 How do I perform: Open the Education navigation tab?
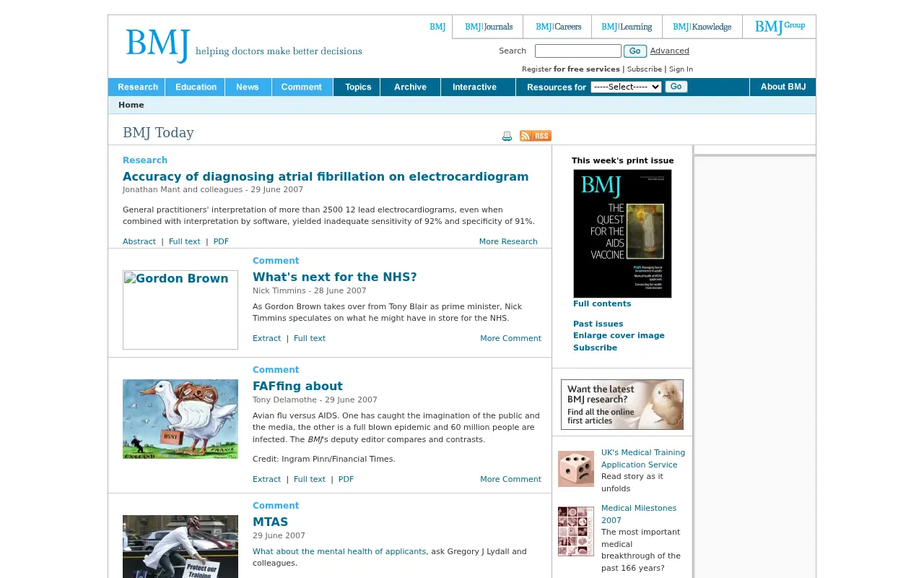(196, 87)
